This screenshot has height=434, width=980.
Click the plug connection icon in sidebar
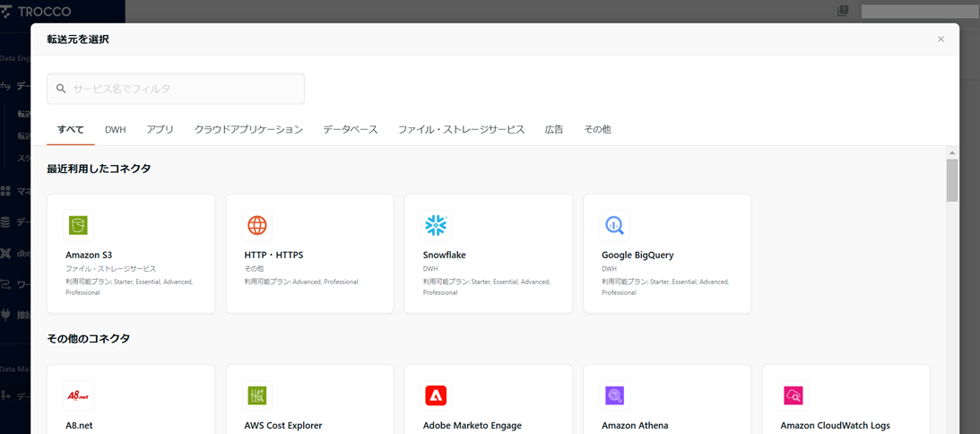coord(5,315)
